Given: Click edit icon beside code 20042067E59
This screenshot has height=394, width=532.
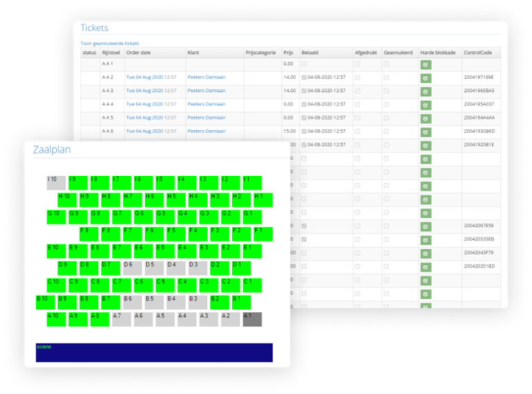Looking at the screenshot, I should [425, 226].
